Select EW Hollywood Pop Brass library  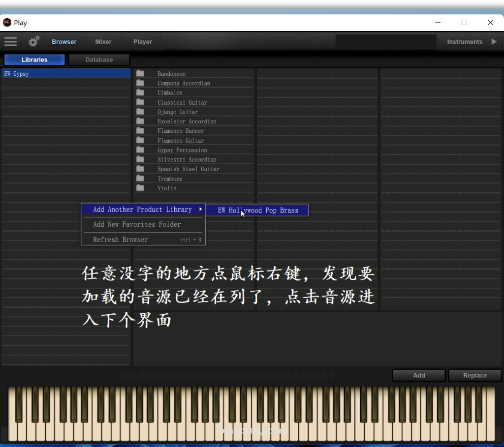pyautogui.click(x=257, y=210)
